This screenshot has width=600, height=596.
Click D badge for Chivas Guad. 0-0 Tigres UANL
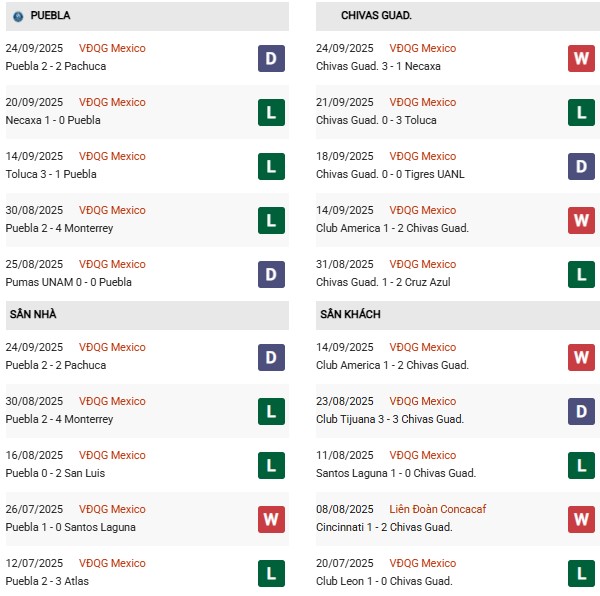[x=581, y=166]
